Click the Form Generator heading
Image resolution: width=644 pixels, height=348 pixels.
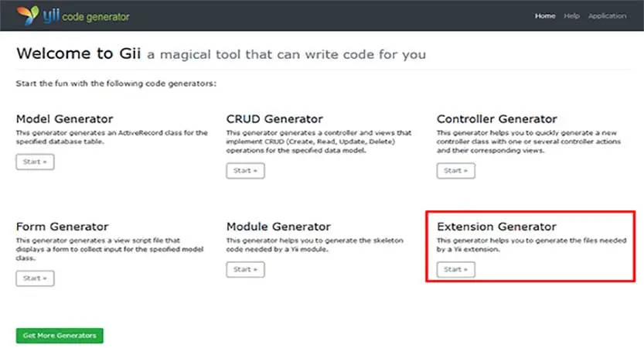tap(62, 227)
